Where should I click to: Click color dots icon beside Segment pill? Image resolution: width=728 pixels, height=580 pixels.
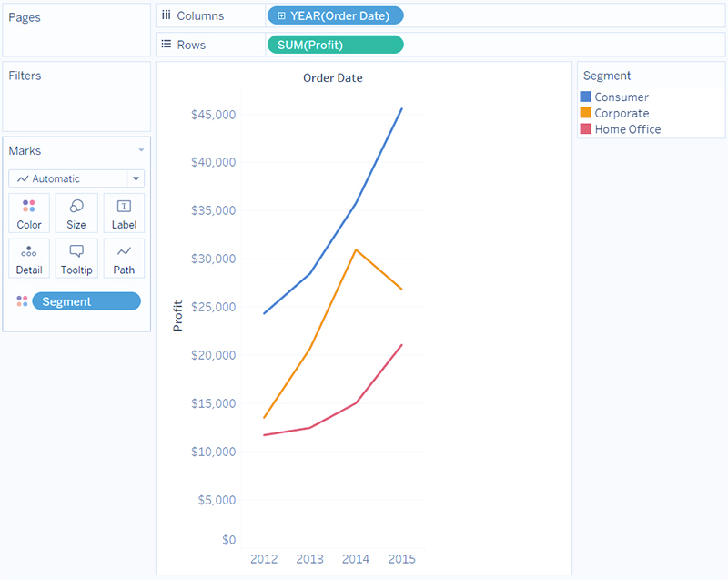tap(22, 301)
